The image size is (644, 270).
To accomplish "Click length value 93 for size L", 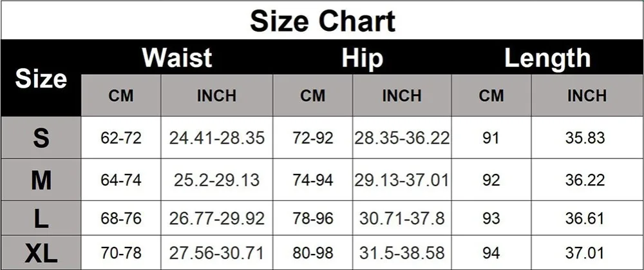I will (x=491, y=218).
